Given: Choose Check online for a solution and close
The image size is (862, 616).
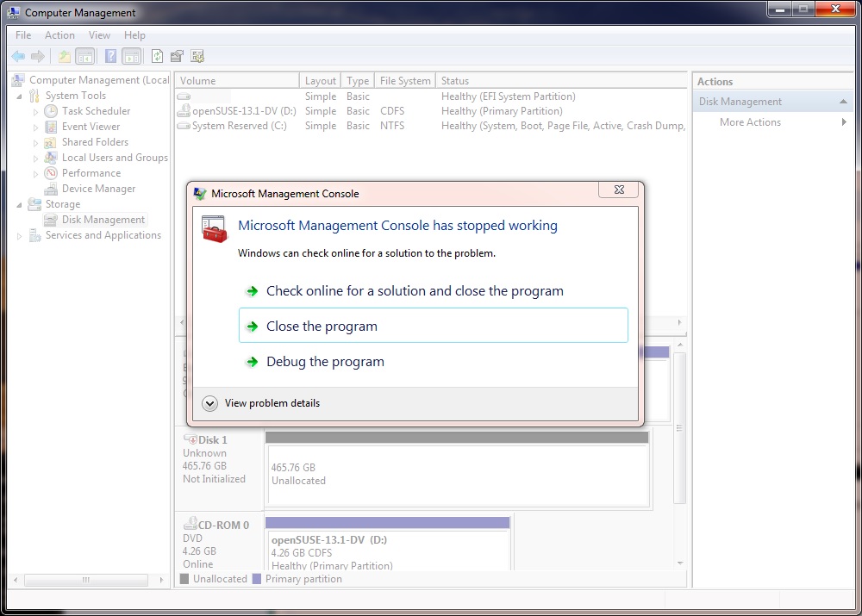Looking at the screenshot, I should tap(434, 290).
